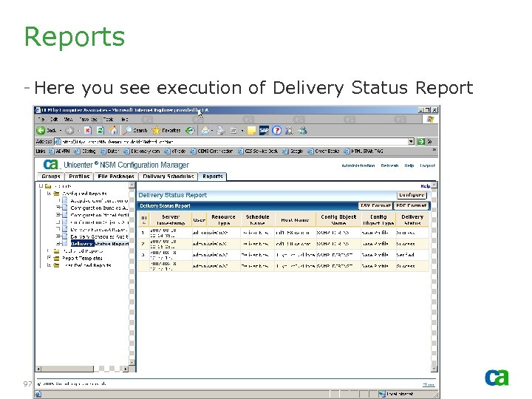
Task: Click the tree panel horizontal scrollbar
Action: click(x=83, y=369)
